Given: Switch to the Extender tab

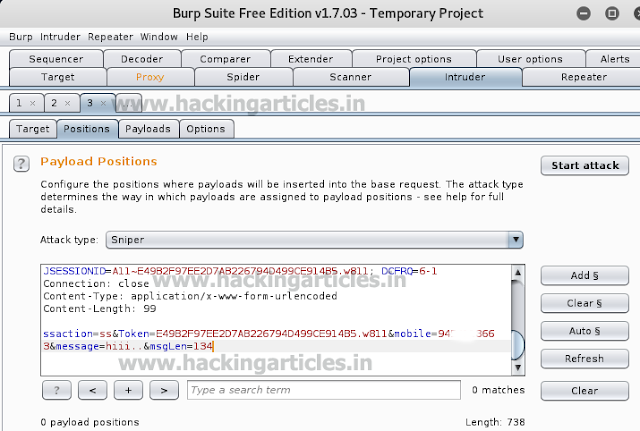Looking at the screenshot, I should coord(311,59).
